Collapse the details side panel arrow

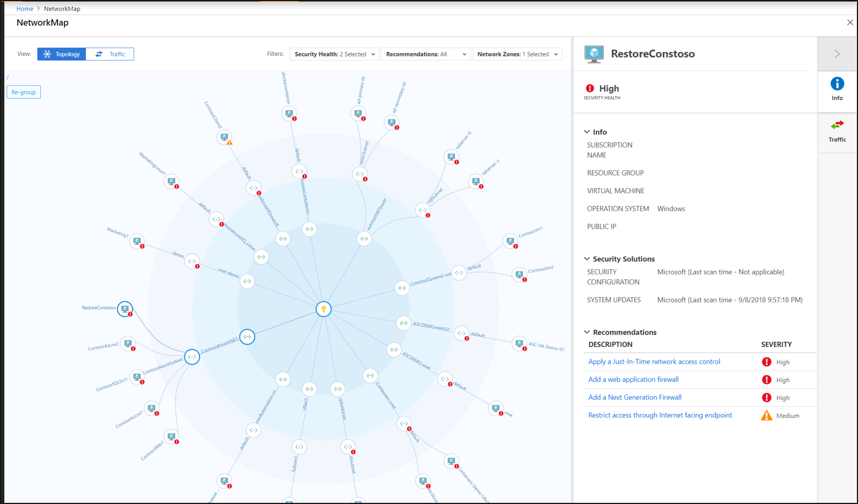tap(837, 54)
